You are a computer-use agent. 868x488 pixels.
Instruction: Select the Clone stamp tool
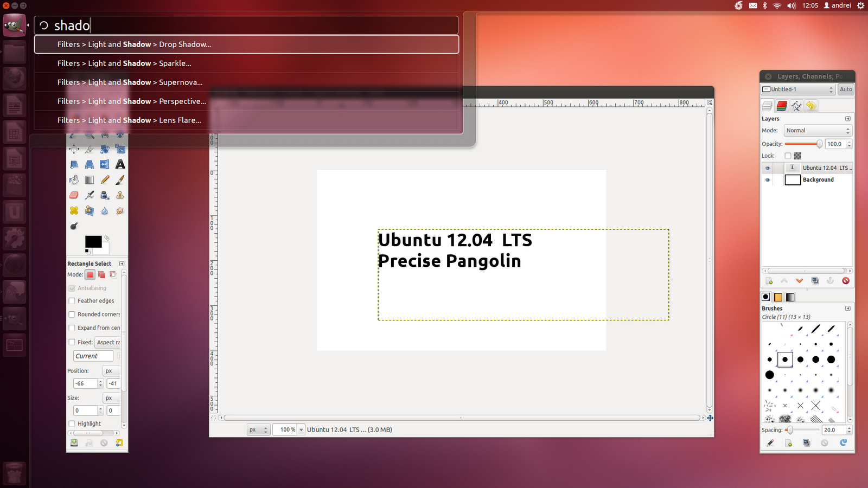[120, 195]
